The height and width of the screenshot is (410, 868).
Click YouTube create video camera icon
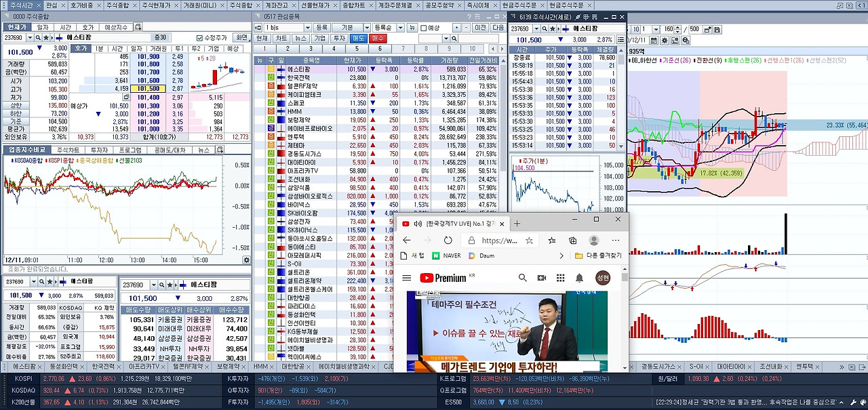542,278
